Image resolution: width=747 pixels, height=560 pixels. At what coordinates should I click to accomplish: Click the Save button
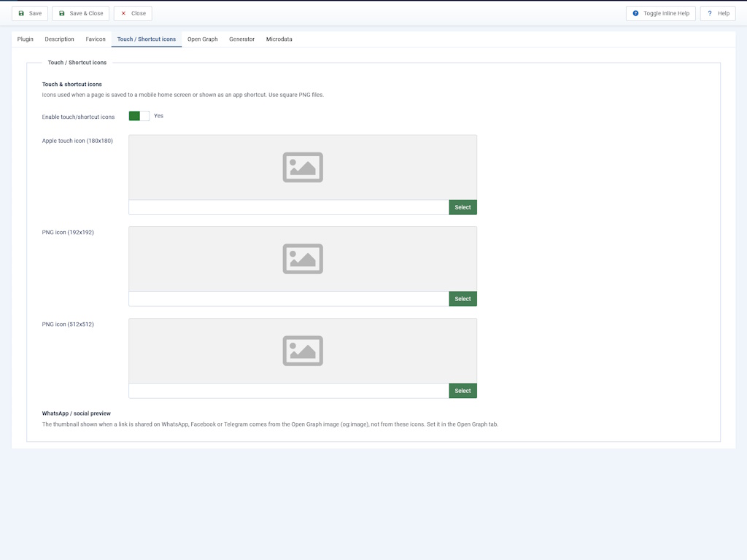click(x=29, y=13)
